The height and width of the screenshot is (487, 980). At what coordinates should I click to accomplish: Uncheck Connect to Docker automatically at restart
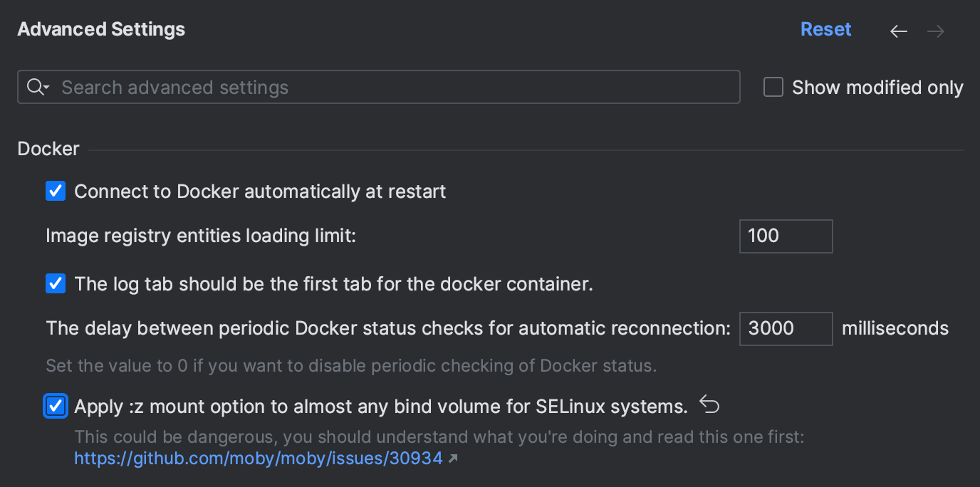(x=56, y=191)
